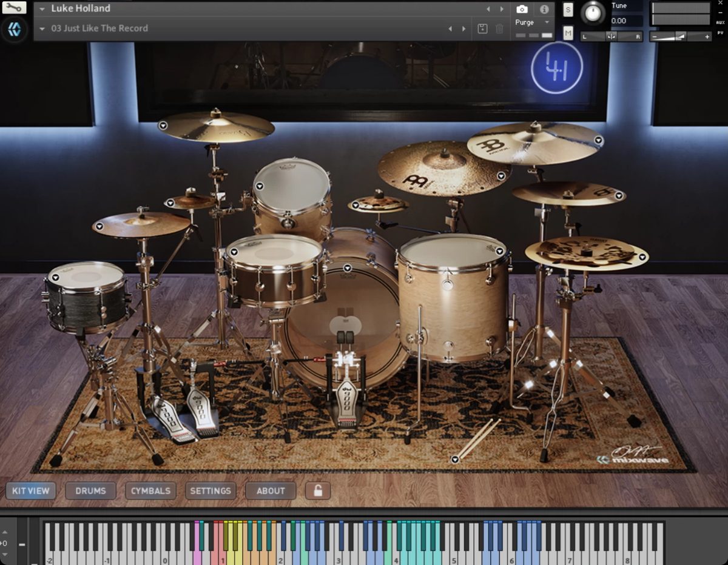Open dropdown beside the drumsticks on rug
This screenshot has height=565, width=728.
455,460
